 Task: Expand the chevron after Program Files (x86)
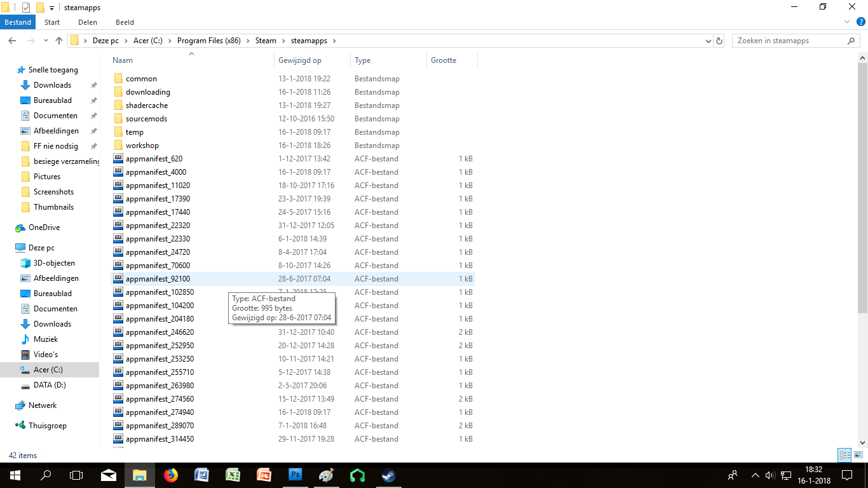248,41
